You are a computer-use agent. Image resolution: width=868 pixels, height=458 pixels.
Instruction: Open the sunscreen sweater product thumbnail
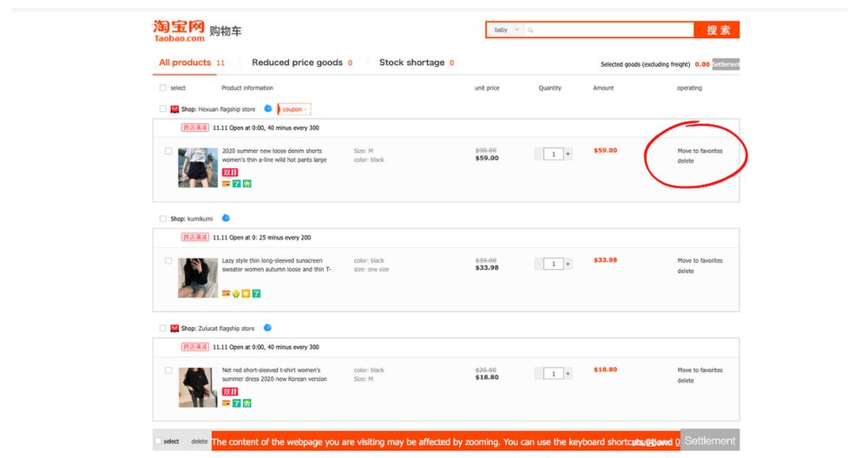(x=198, y=278)
